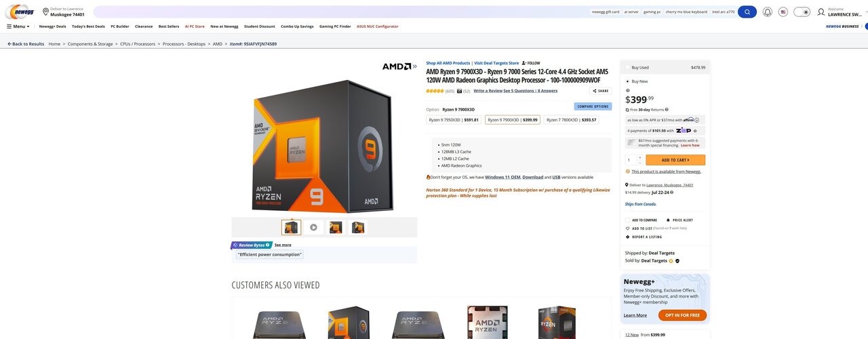
Task: Open the user account profile icon
Action: 821,12
